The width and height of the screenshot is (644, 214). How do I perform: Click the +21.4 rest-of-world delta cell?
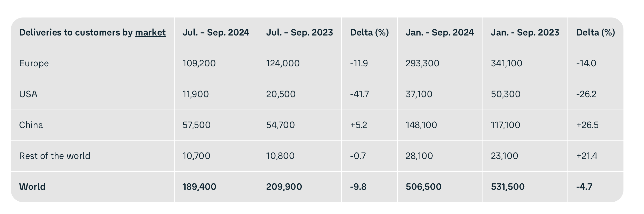click(x=587, y=156)
